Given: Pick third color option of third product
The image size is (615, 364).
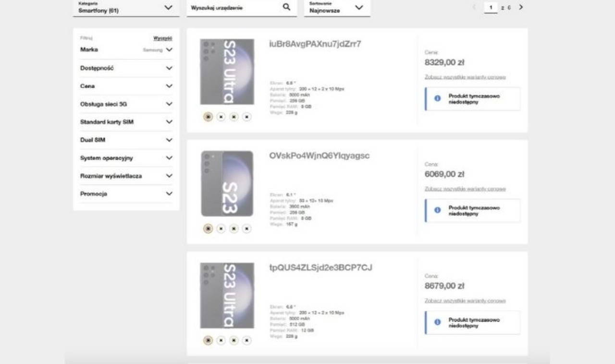Looking at the screenshot, I should tap(234, 340).
